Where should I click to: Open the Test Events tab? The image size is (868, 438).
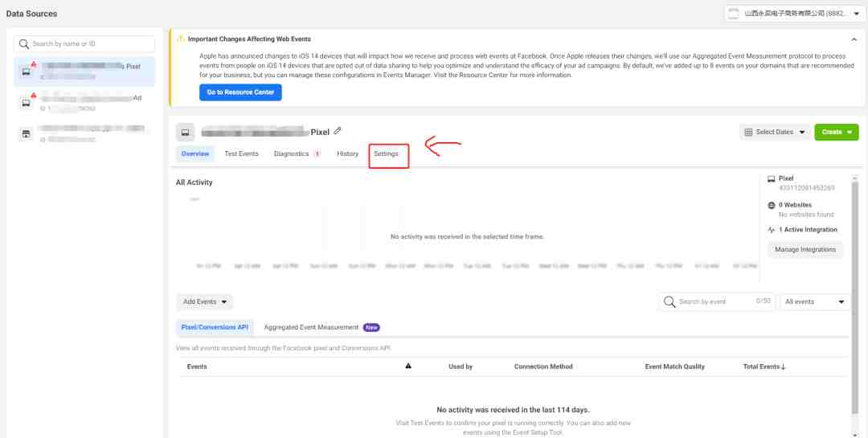tap(241, 154)
